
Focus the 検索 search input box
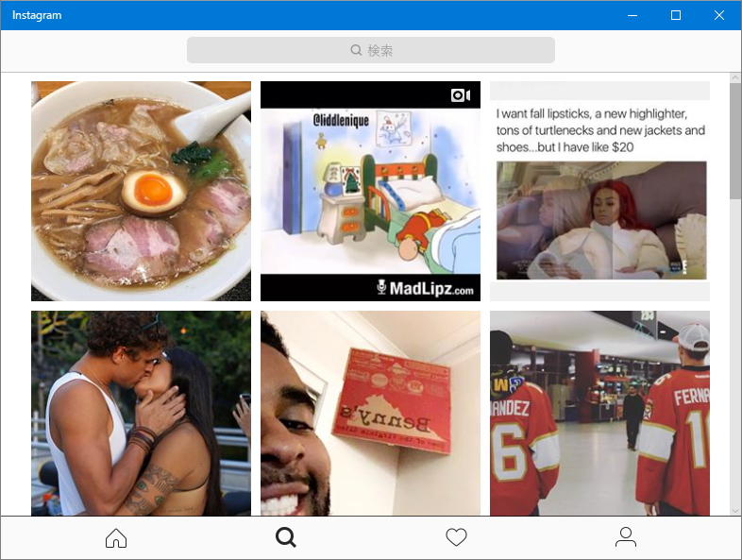371,50
